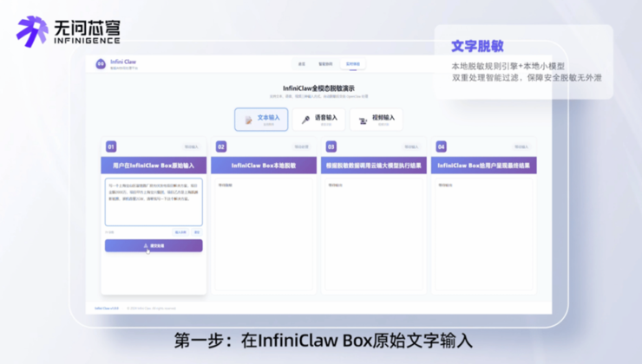Switch to the 视频输入 input mode
Viewport: 642px width, 364px height.
pyautogui.click(x=376, y=120)
